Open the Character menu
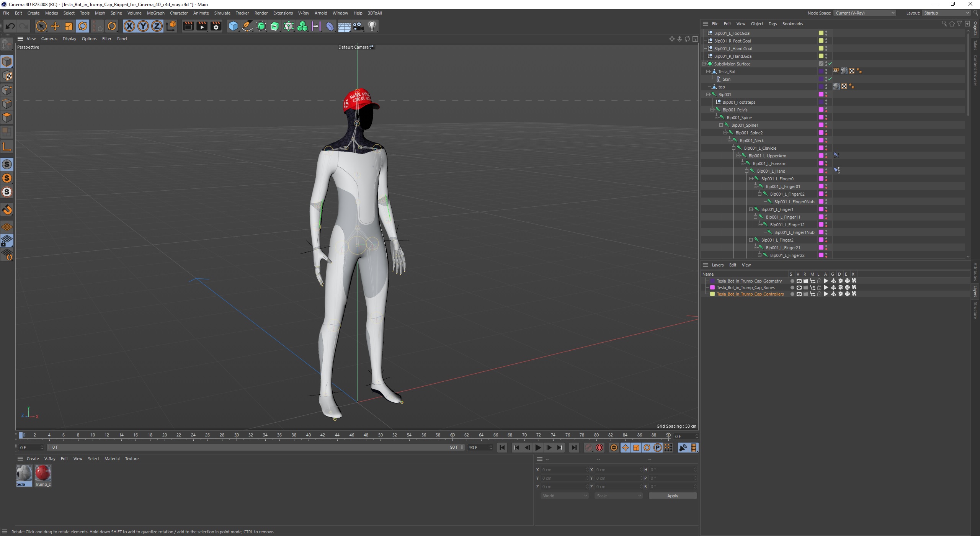 (179, 13)
